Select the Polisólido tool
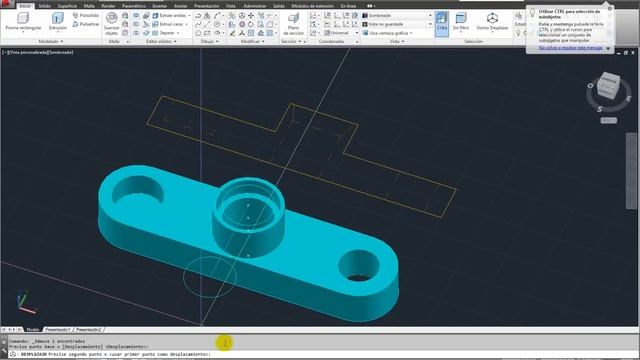 pyautogui.click(x=86, y=15)
